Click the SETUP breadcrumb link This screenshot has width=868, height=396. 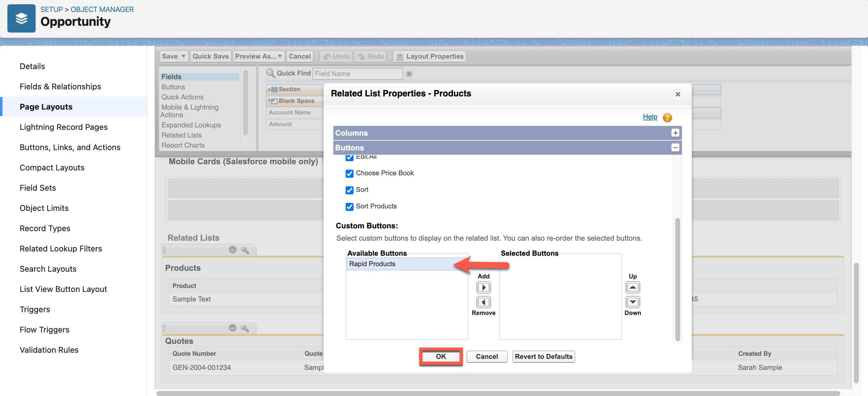coord(52,9)
